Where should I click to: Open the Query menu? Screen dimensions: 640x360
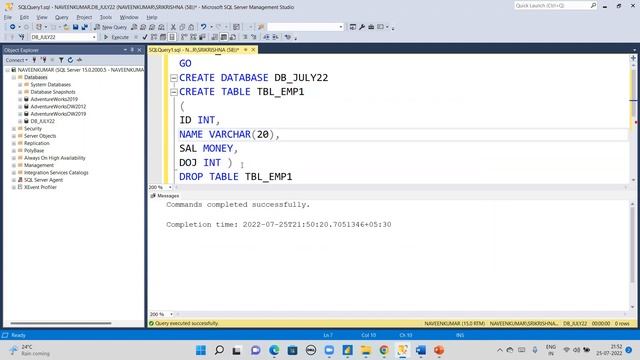click(x=62, y=17)
